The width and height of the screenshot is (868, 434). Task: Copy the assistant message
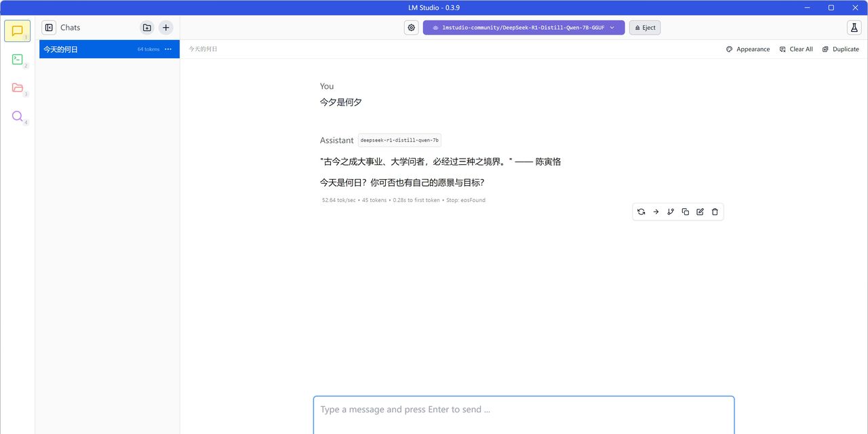686,212
